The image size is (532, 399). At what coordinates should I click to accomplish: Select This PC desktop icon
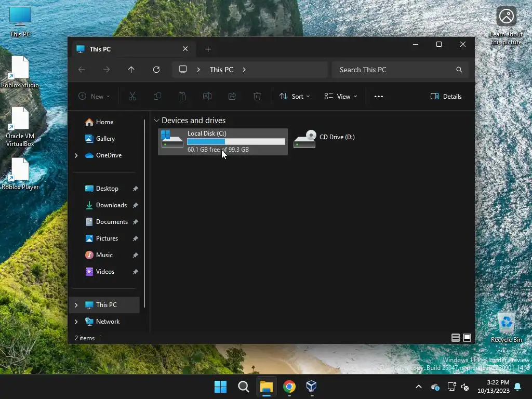(20, 21)
